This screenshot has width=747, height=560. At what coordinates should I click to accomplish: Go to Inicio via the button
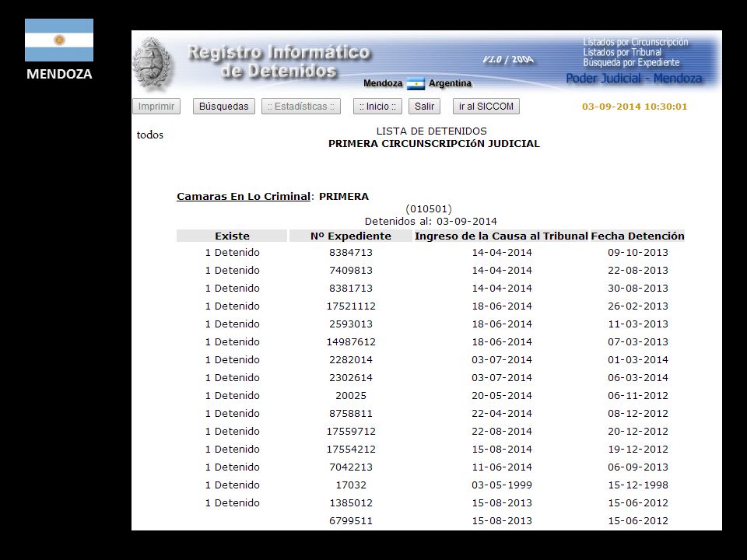pos(378,107)
